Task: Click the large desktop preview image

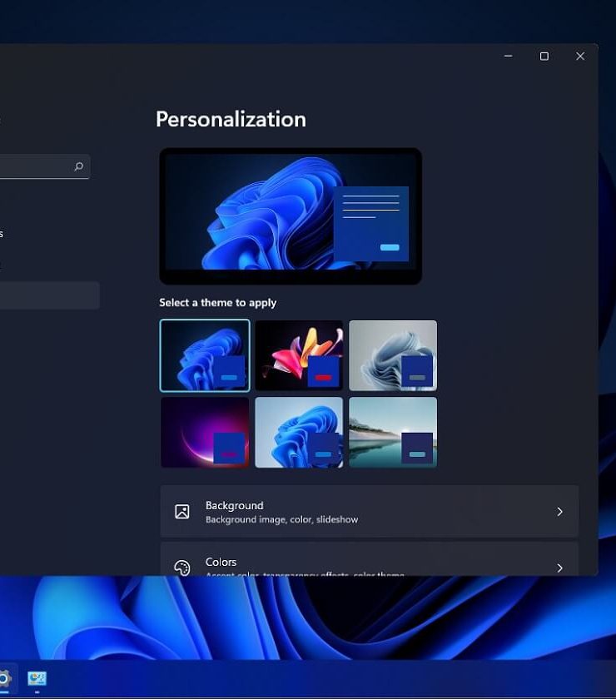Action: 291,216
